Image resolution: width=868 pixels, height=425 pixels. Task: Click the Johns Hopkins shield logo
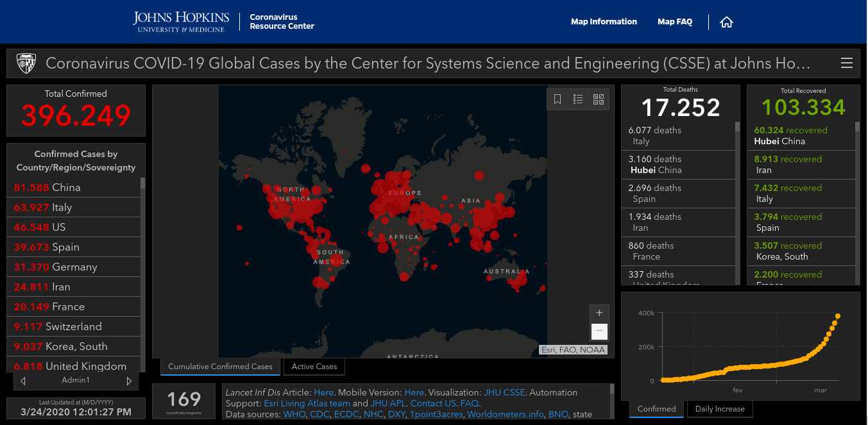click(x=26, y=63)
